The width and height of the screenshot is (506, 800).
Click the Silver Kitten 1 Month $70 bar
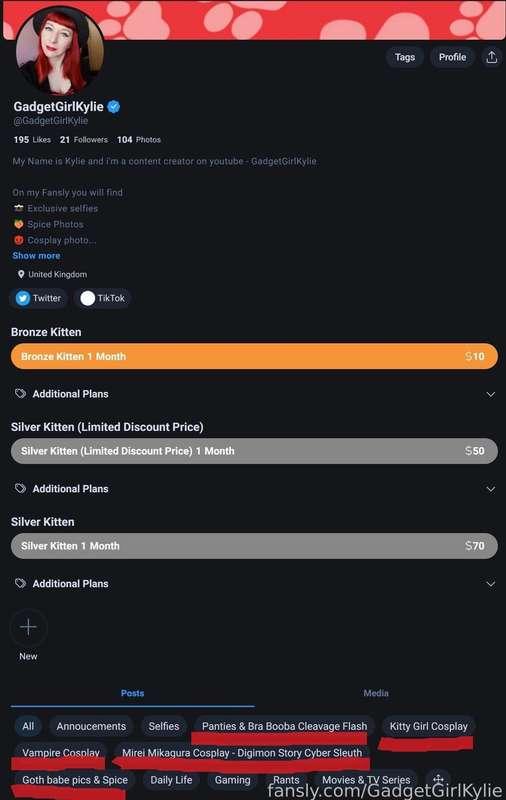[x=254, y=546]
